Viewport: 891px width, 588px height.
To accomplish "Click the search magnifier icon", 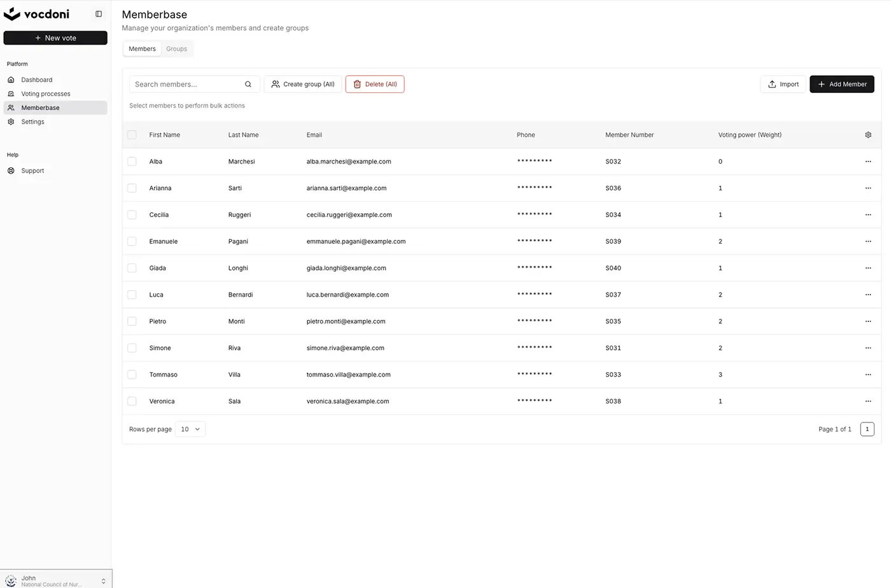I will 248,84.
